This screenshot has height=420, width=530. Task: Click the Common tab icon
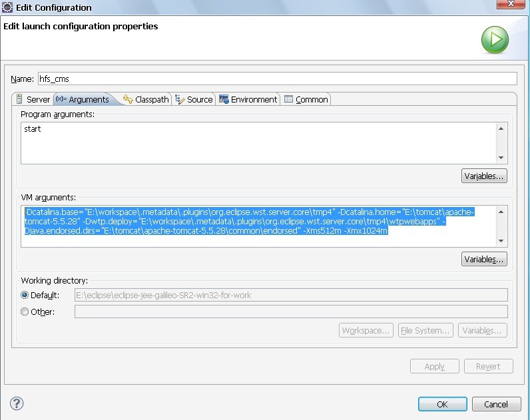click(x=288, y=99)
